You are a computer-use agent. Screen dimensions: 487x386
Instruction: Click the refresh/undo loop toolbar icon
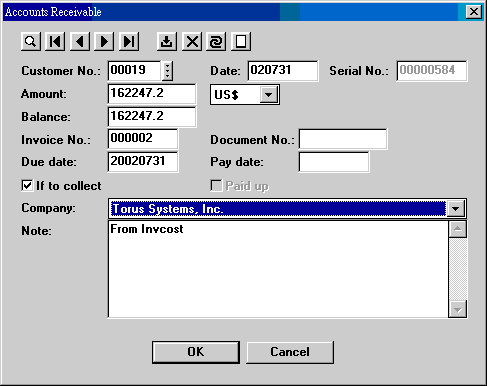216,42
